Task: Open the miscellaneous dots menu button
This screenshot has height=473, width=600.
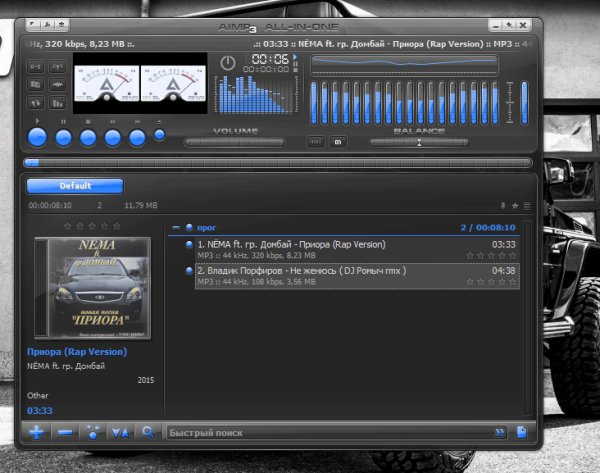Action: [x=93, y=432]
